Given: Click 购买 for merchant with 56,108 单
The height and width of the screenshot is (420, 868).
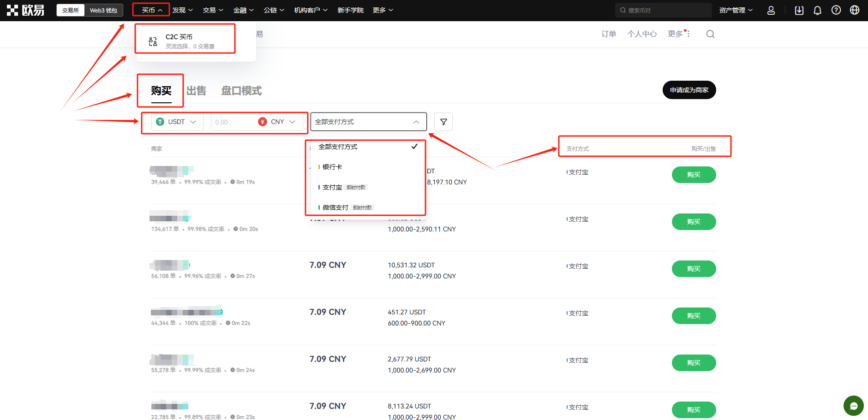Looking at the screenshot, I should [x=694, y=269].
